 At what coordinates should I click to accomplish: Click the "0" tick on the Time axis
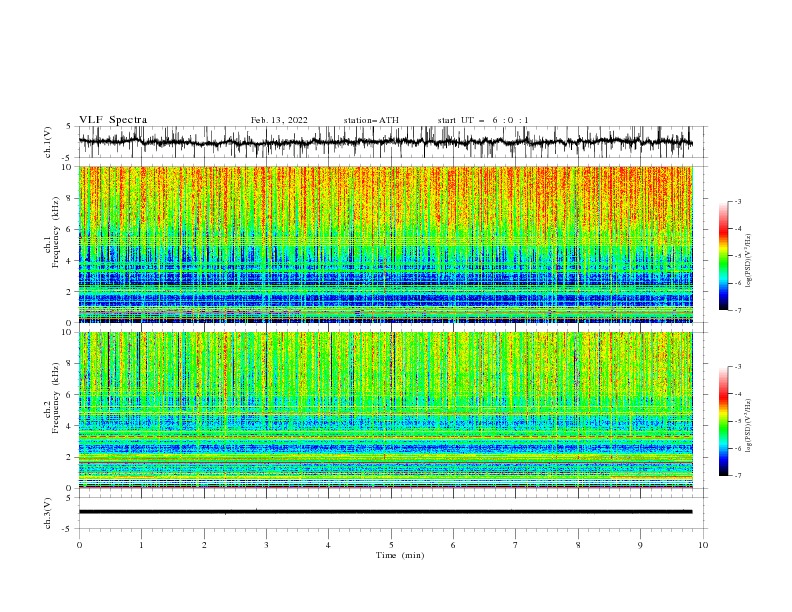point(79,545)
